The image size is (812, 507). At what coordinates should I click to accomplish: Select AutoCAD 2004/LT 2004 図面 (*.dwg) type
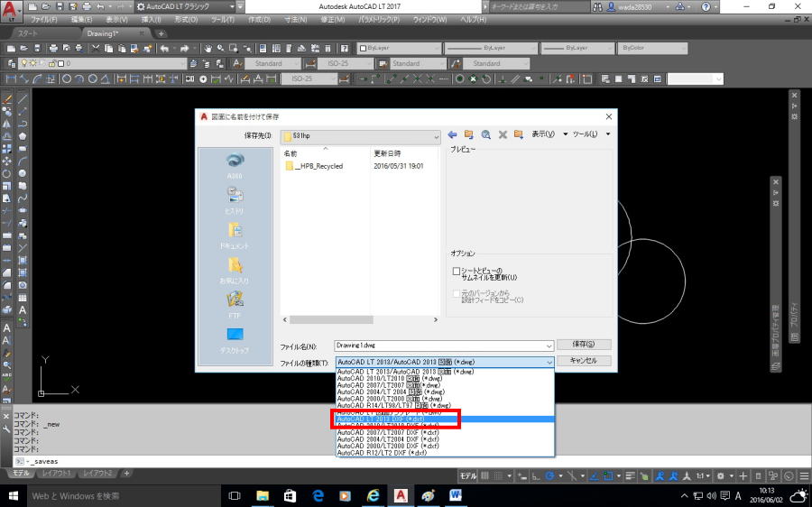click(x=445, y=392)
